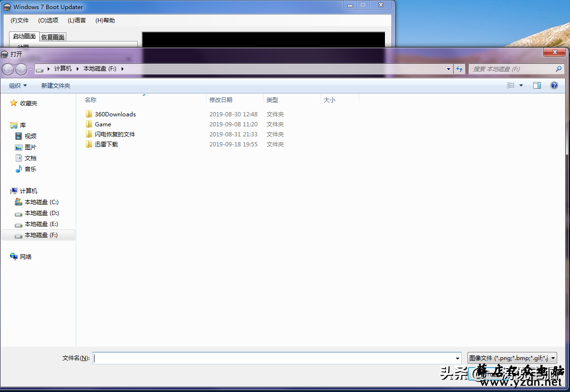Click the 收藏夹 star icon

(13, 103)
